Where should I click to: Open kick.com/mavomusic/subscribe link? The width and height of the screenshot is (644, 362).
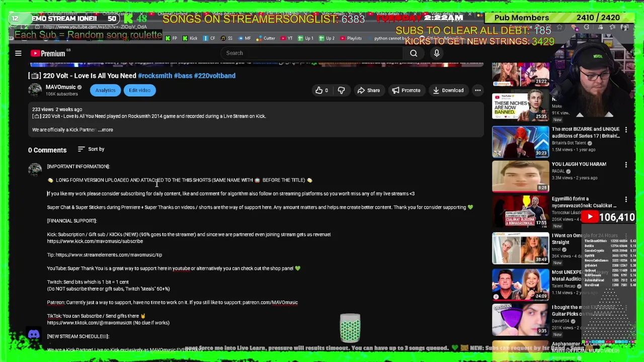click(x=95, y=241)
